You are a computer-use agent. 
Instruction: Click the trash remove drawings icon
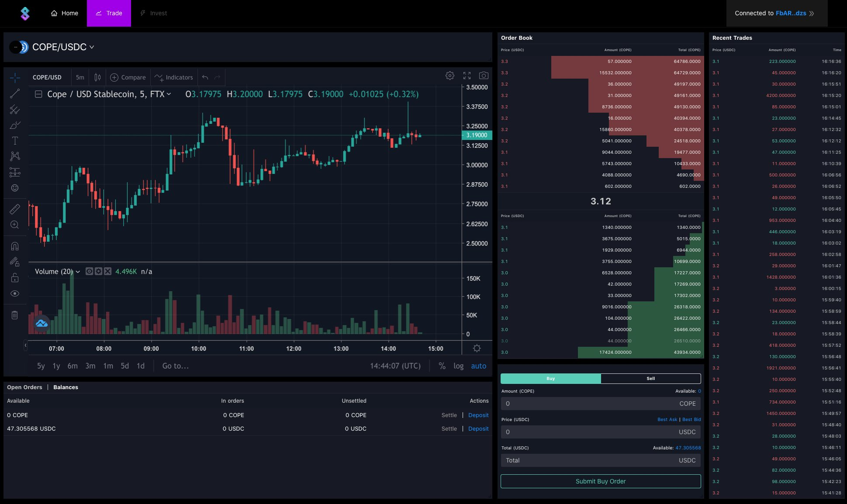[15, 315]
